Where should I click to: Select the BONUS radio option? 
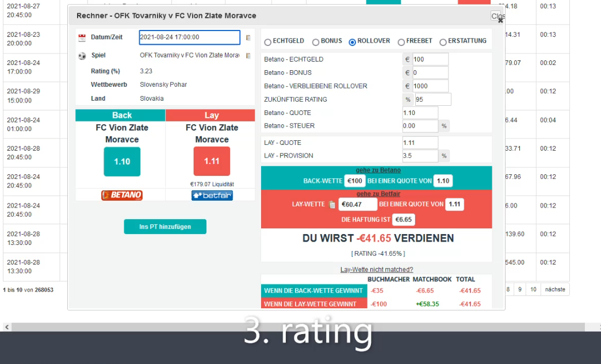(315, 42)
